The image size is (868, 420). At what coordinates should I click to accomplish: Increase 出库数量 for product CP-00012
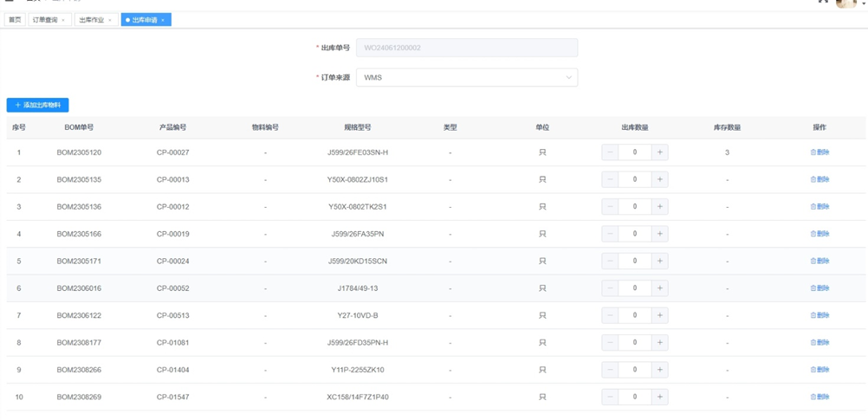point(659,207)
